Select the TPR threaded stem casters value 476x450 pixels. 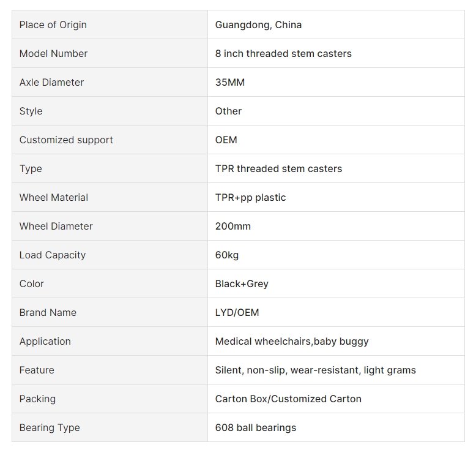(x=278, y=168)
